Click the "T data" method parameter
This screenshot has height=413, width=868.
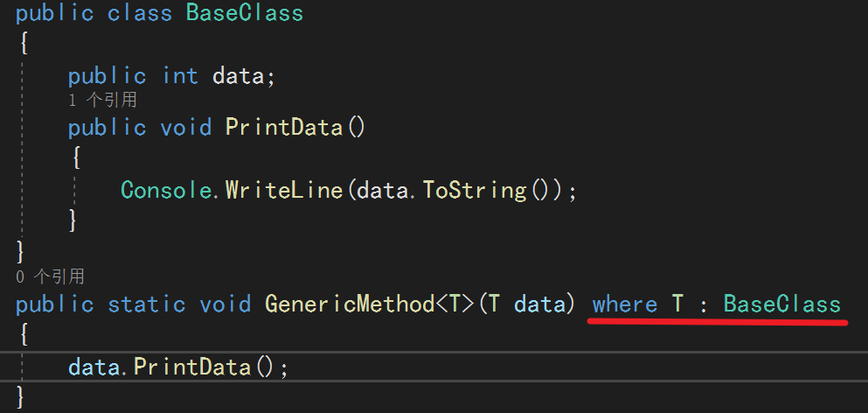[x=527, y=304]
